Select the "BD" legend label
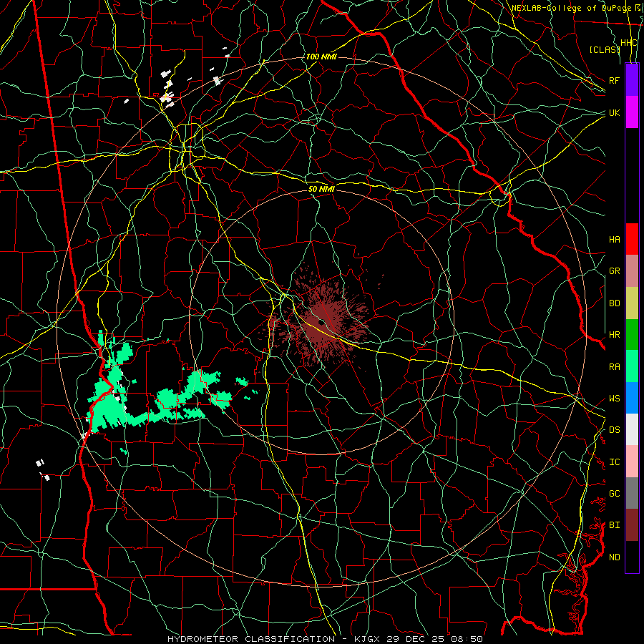 point(614,303)
